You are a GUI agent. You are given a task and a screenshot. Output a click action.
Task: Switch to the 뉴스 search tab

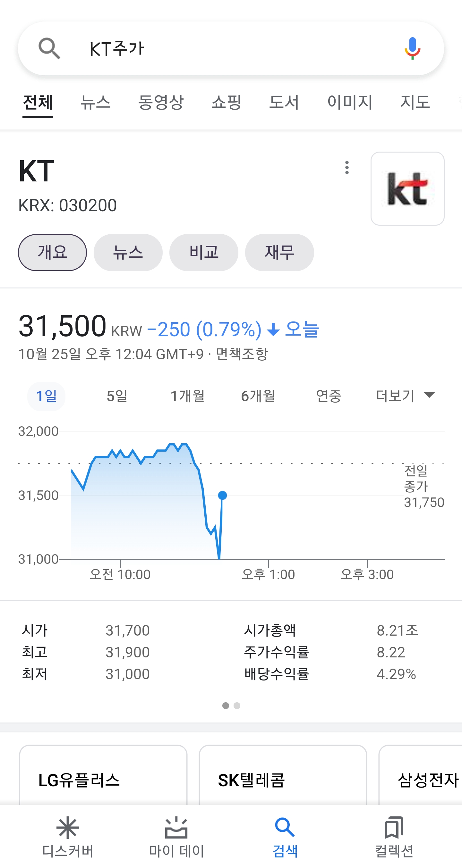click(95, 102)
